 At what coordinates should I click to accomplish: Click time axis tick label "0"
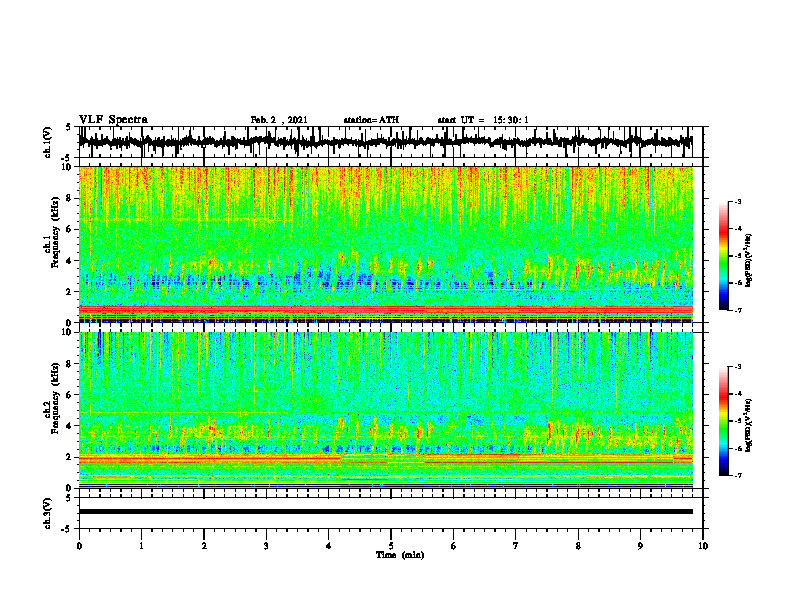point(79,546)
